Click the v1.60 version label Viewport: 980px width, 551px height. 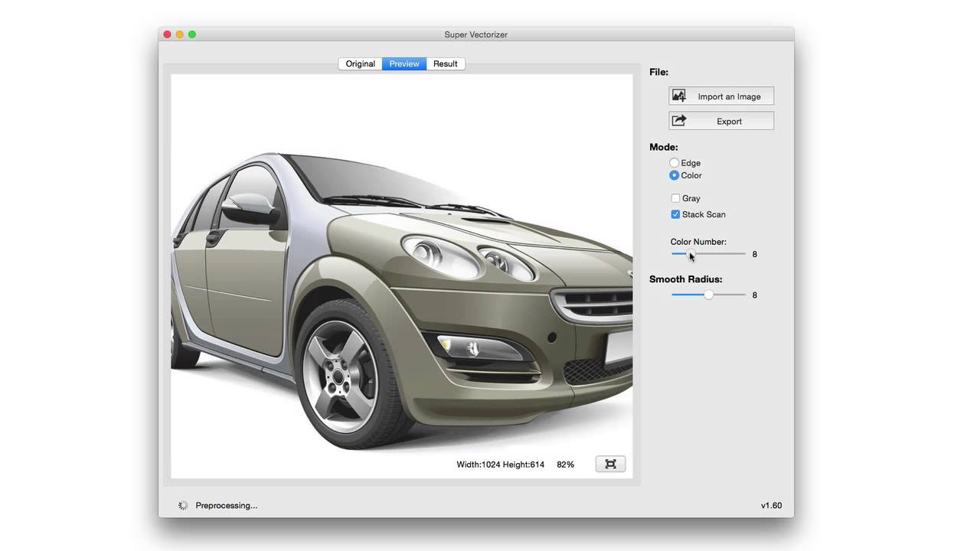771,505
